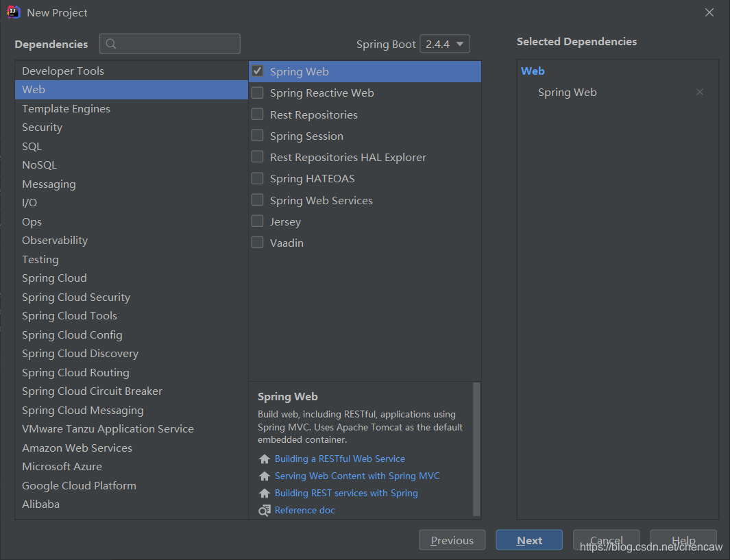Open the Microsoft Azure category
This screenshot has width=730, height=560.
point(132,466)
